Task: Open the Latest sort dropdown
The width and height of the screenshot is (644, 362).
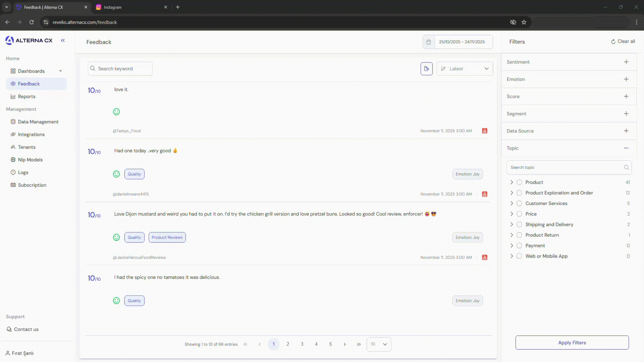Action: 465,69
